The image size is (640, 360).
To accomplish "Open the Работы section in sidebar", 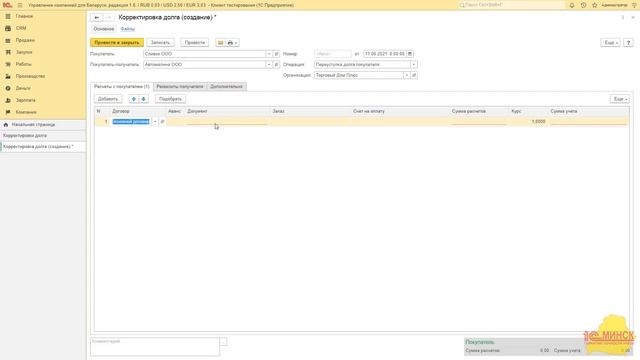I will point(23,64).
